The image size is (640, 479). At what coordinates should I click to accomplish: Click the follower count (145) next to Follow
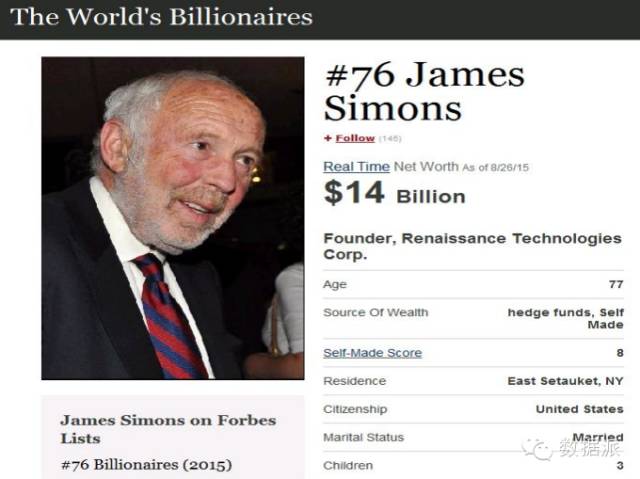click(x=390, y=139)
